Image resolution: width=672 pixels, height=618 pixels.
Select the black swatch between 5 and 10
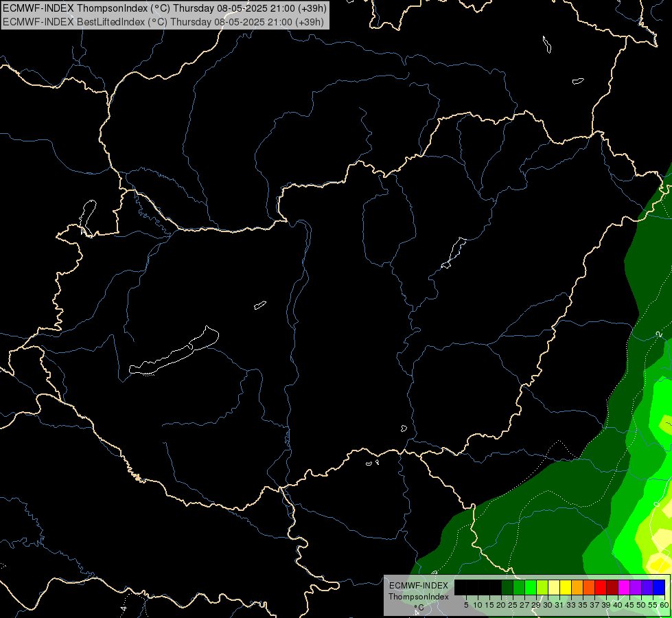click(x=472, y=587)
